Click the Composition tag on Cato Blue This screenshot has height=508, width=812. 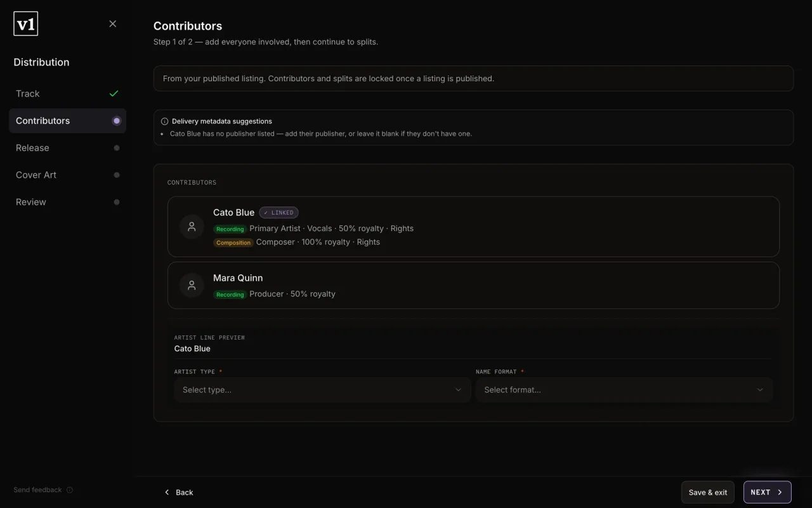coord(233,243)
